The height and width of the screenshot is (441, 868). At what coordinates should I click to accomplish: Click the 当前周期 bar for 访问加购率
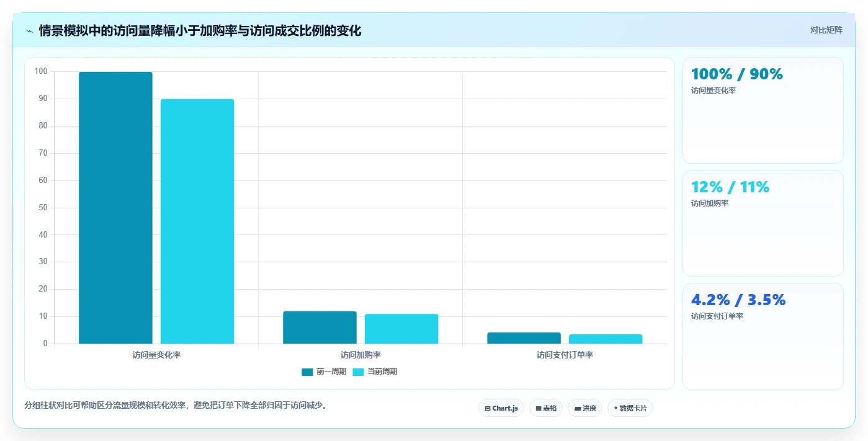point(401,329)
